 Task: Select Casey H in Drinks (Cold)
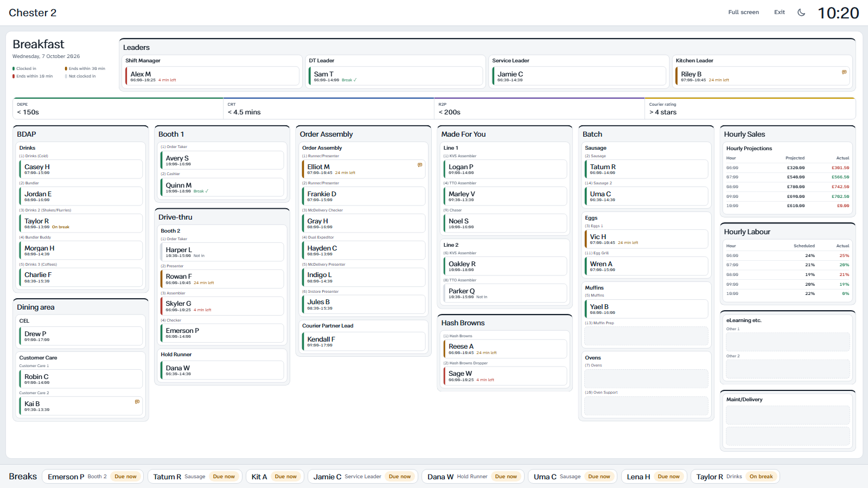(81, 169)
